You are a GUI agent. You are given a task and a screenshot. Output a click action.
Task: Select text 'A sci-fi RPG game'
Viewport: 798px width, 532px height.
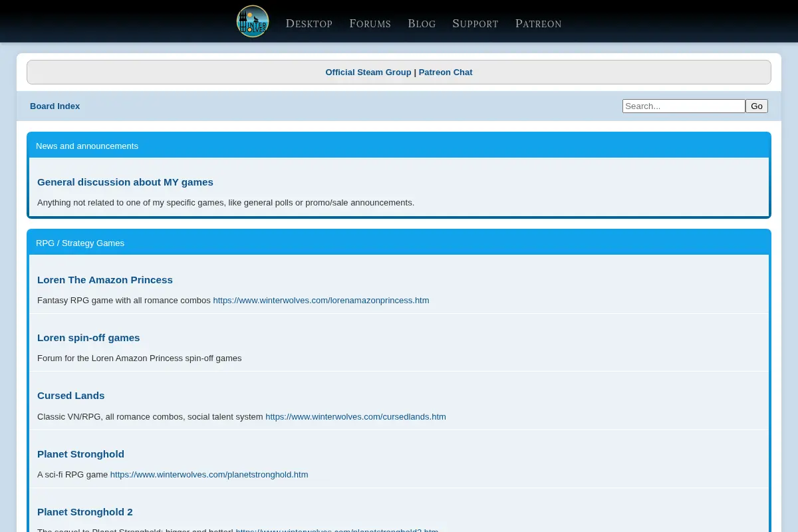click(72, 475)
